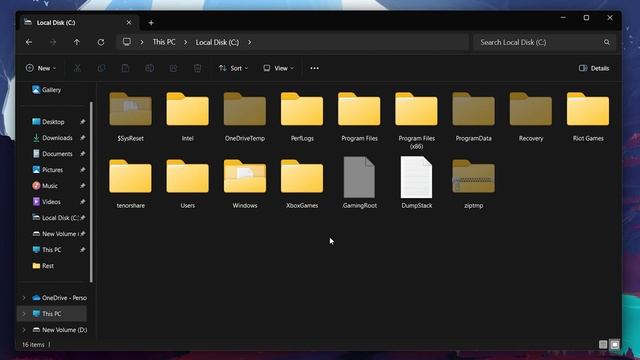Select the PerfLogs folder
The width and height of the screenshot is (640, 360).
[x=302, y=117]
